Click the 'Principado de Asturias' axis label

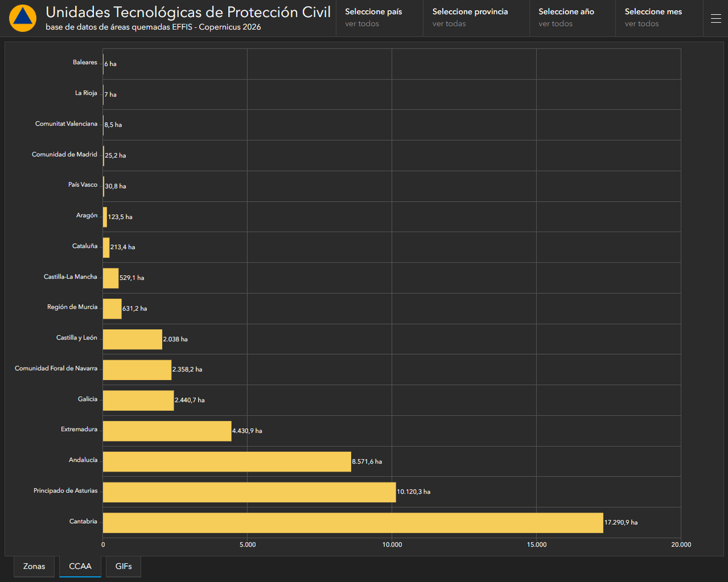coord(66,490)
